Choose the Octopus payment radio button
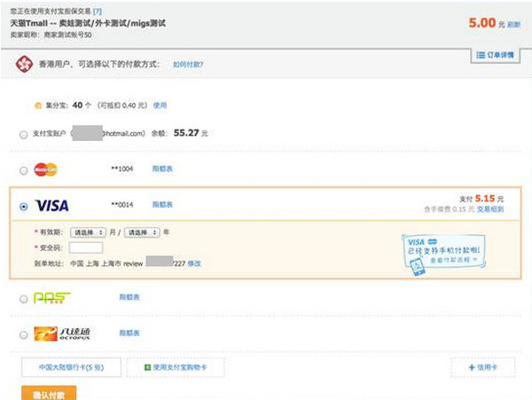This screenshot has width=532, height=400. [24, 334]
